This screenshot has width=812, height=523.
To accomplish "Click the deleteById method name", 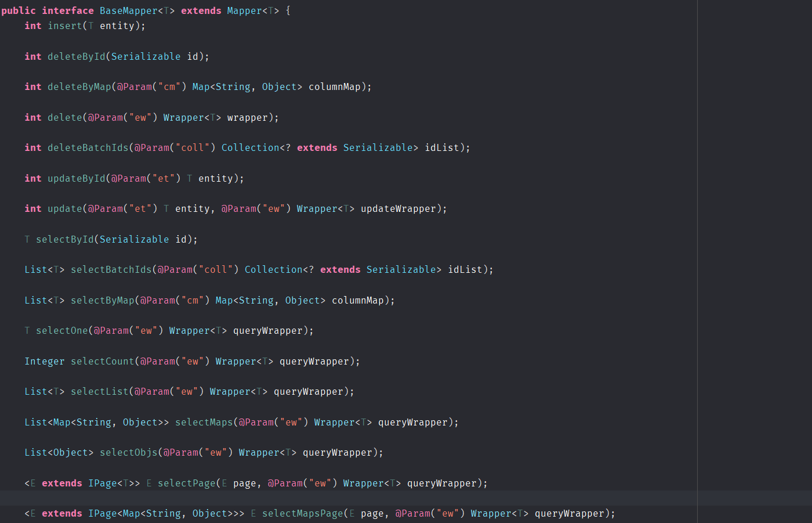I will [77, 56].
